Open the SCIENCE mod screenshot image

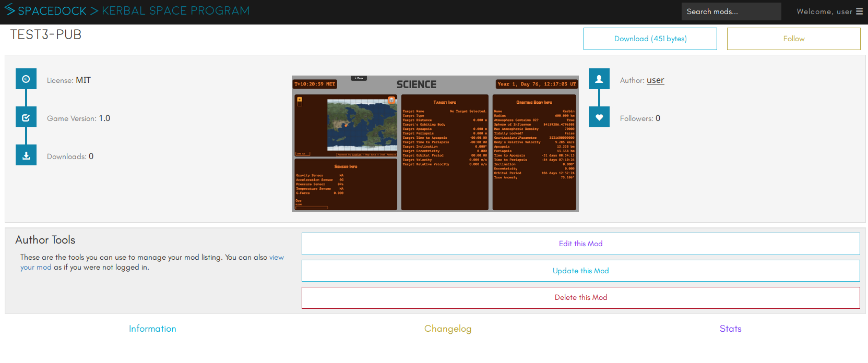435,143
